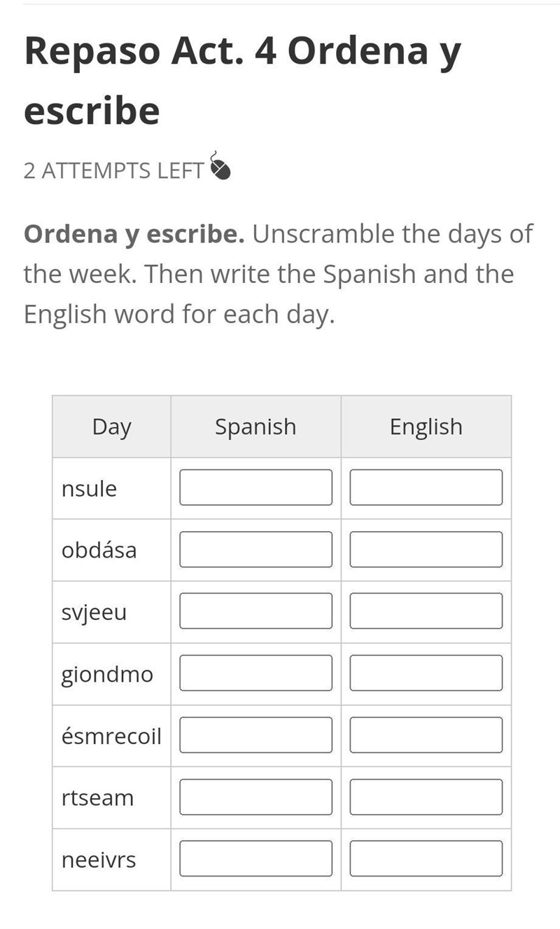This screenshot has width=560, height=929.
Task: Select Spanish answer box for ésmrecoil
Action: (x=256, y=735)
